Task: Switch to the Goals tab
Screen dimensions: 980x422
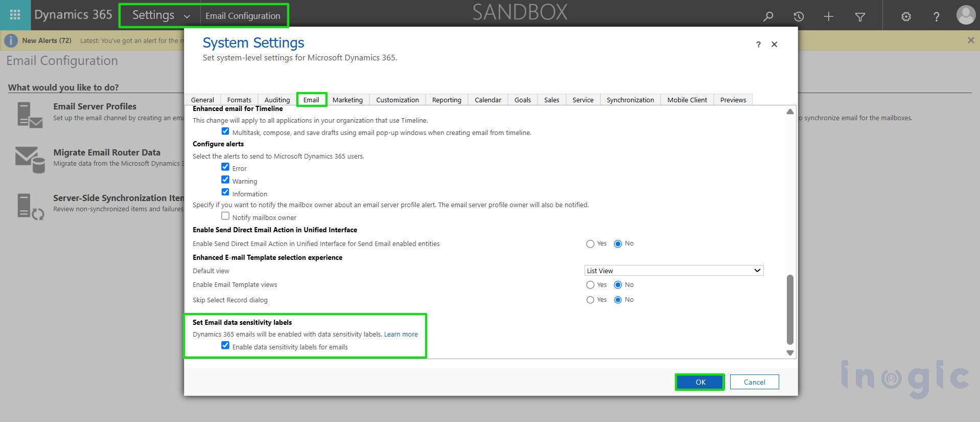Action: coord(523,100)
